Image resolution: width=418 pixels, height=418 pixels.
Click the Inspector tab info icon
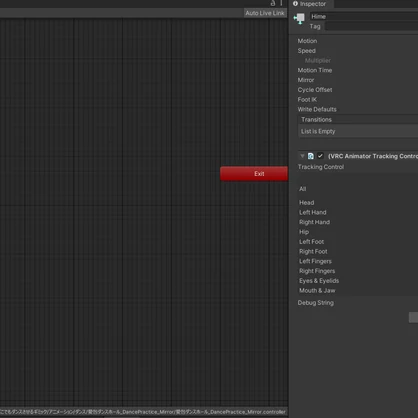295,4
